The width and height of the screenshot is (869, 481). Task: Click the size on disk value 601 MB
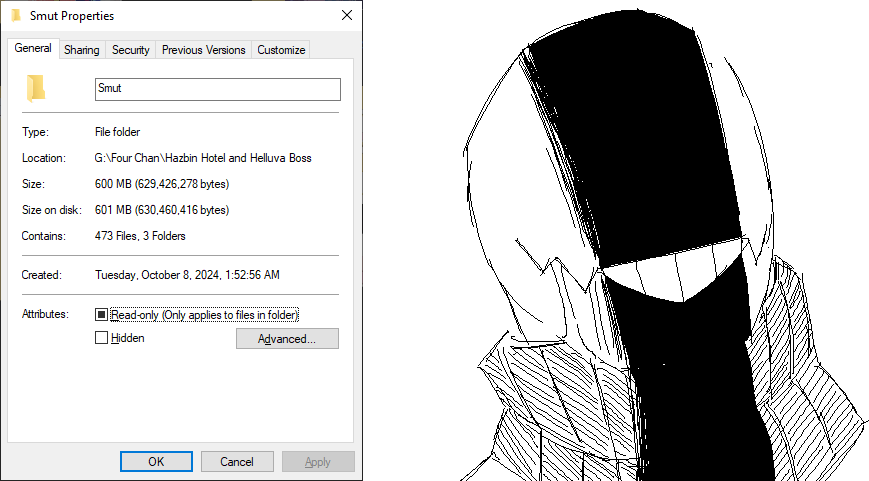tap(162, 210)
